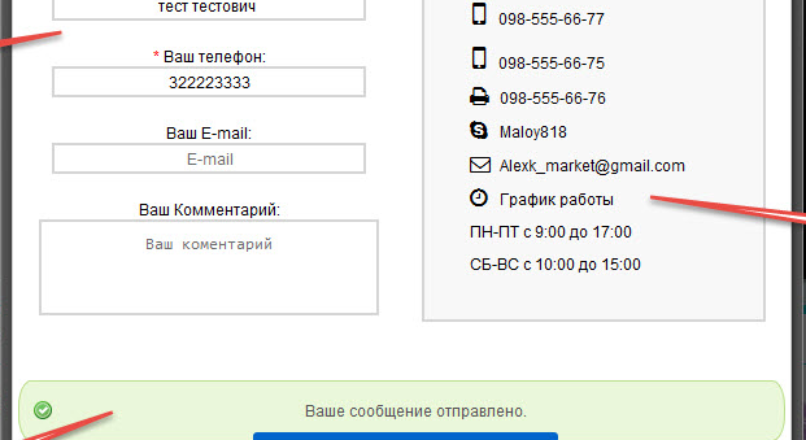
Task: Click the envelope icon next to the email address
Action: pos(480,165)
